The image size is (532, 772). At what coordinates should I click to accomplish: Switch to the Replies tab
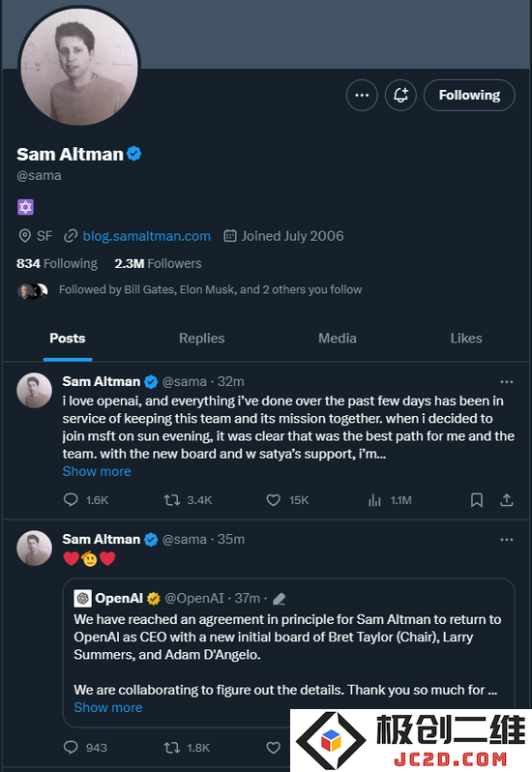[x=202, y=339]
